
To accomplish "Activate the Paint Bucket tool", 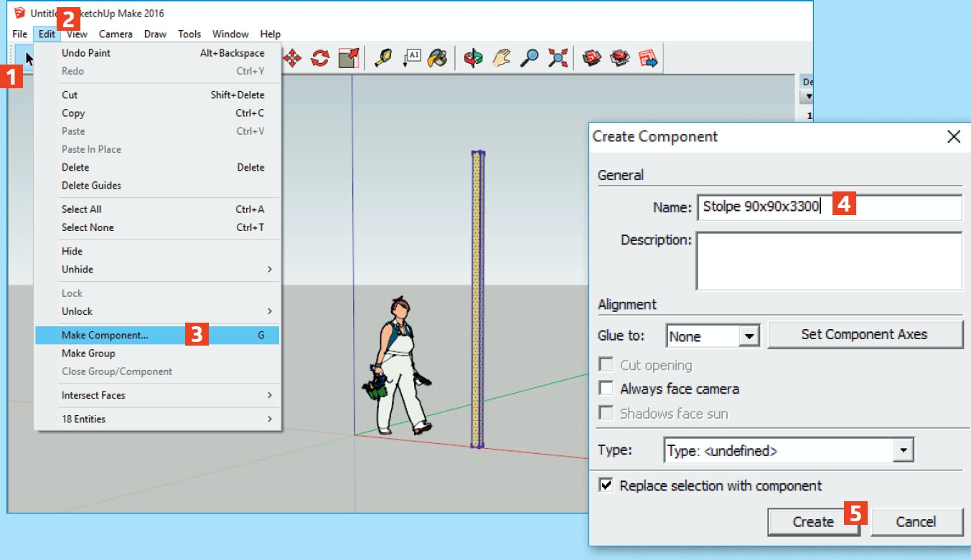I will (436, 58).
